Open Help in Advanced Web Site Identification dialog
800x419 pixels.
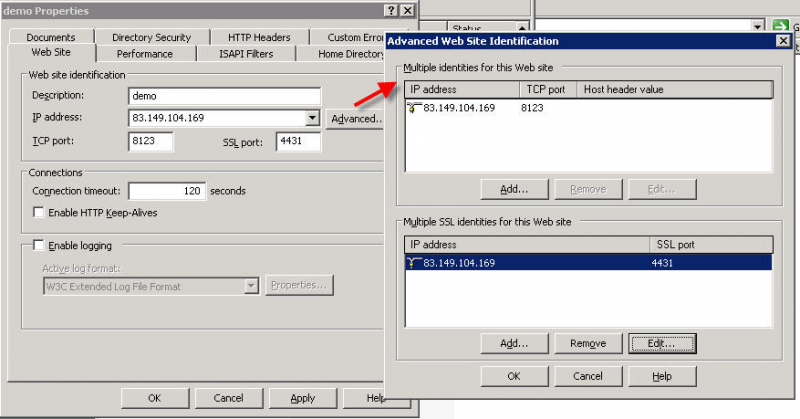coord(662,376)
